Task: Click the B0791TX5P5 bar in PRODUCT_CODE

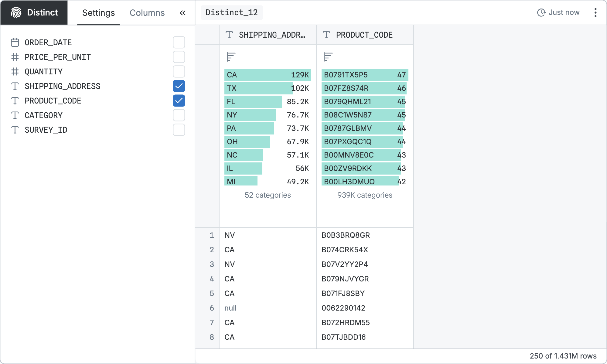Action: (364, 75)
